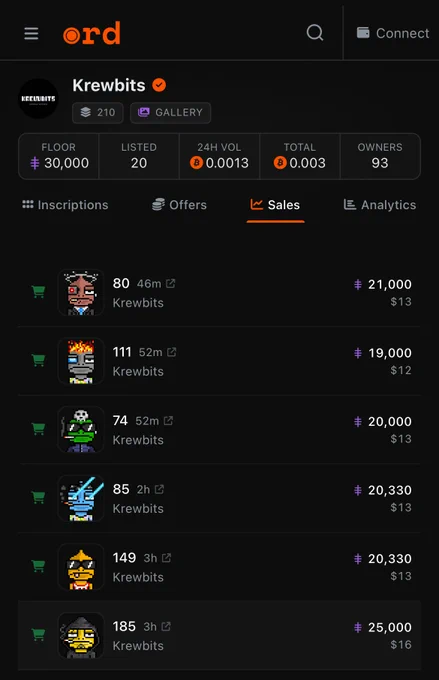This screenshot has height=680, width=439.
Task: Open the GALLERY button
Action: [170, 113]
